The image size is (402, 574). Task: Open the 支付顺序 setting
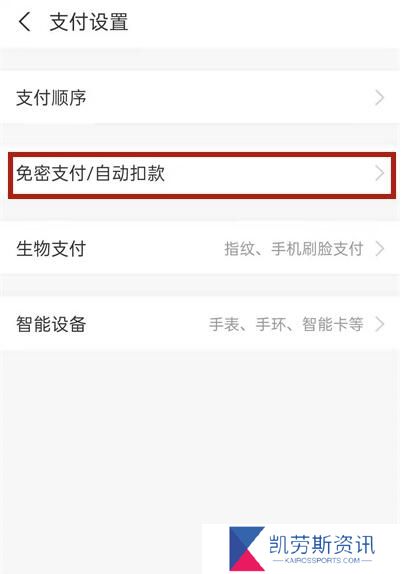201,97
